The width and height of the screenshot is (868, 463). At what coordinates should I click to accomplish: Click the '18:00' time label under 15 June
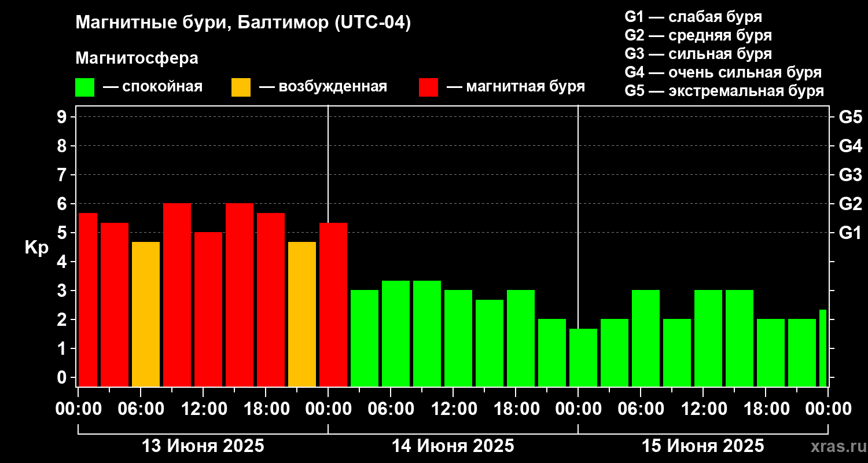[766, 410]
